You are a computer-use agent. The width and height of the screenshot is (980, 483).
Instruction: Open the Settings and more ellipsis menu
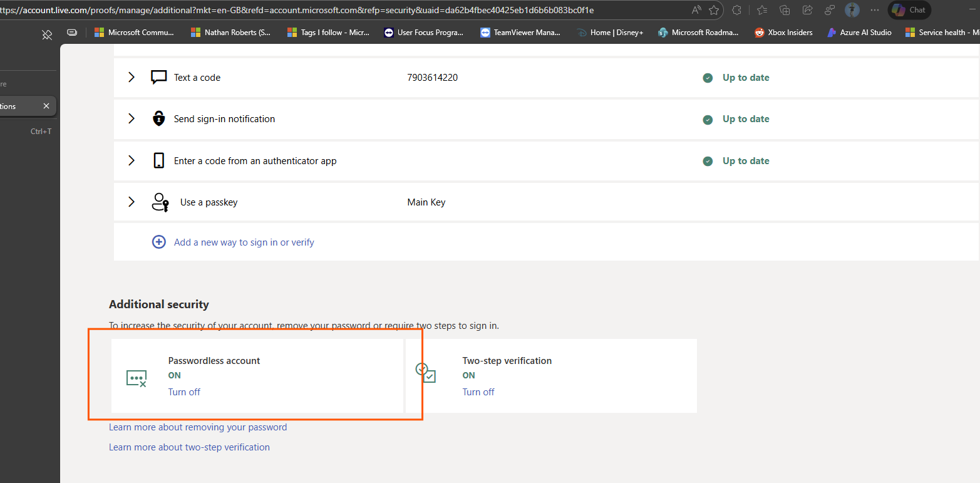(x=875, y=10)
